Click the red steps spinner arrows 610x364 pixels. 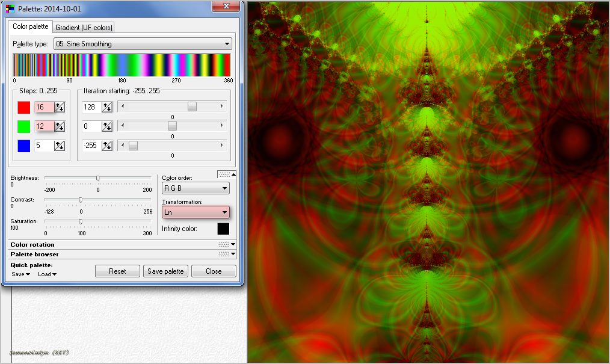[x=60, y=107]
